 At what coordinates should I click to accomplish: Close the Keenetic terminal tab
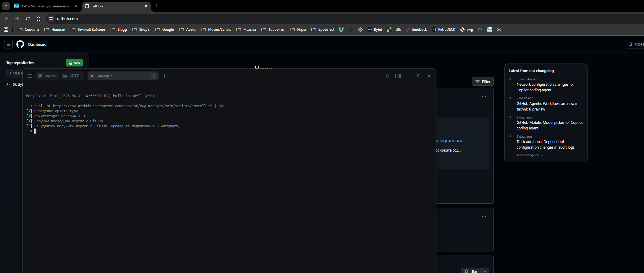(92, 76)
